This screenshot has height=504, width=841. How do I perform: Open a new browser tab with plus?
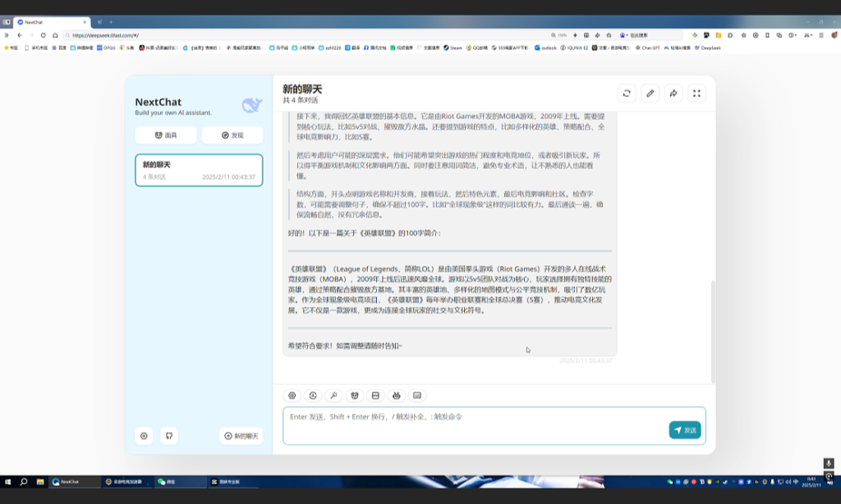(x=111, y=22)
